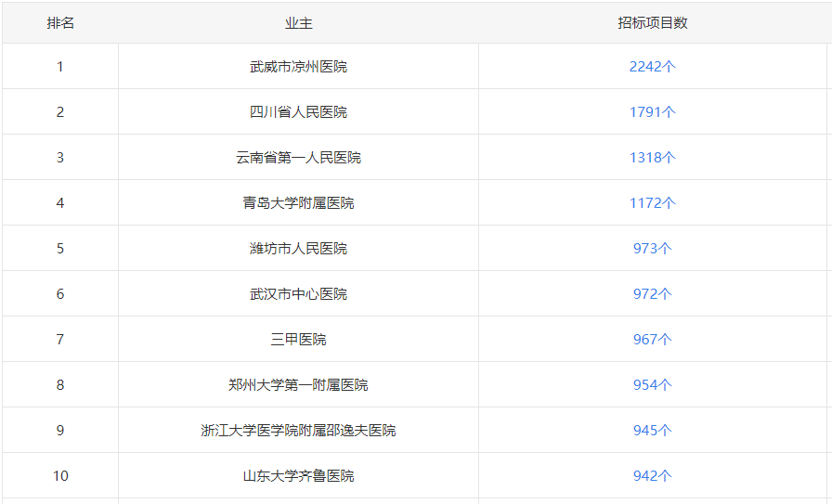832x504 pixels.
Task: Open the 972个 tender projects link
Action: pyautogui.click(x=652, y=294)
